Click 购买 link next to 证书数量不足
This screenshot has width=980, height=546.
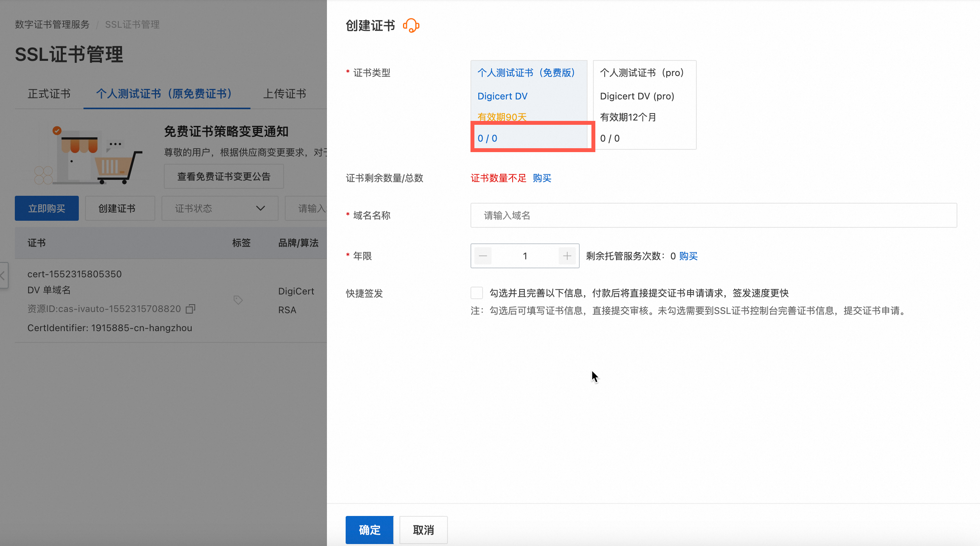coord(542,178)
